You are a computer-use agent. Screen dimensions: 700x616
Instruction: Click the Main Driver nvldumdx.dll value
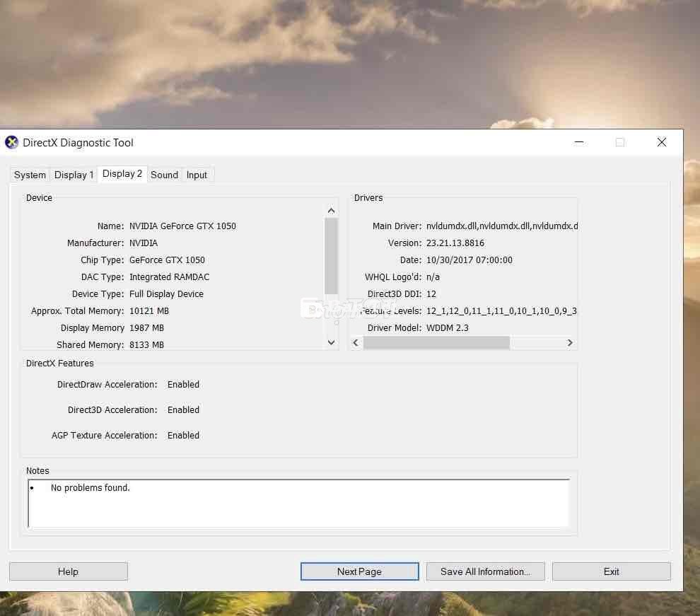(502, 226)
